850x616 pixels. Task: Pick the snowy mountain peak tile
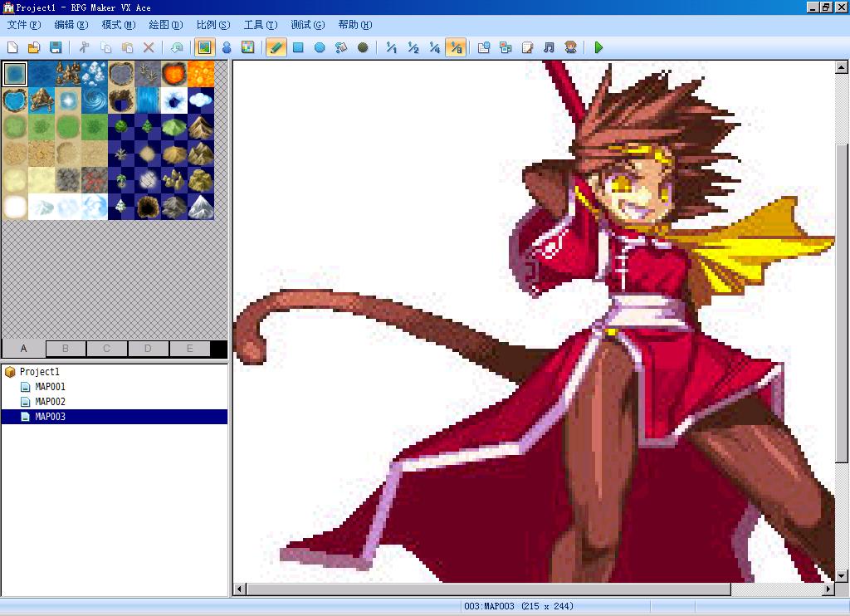(201, 207)
